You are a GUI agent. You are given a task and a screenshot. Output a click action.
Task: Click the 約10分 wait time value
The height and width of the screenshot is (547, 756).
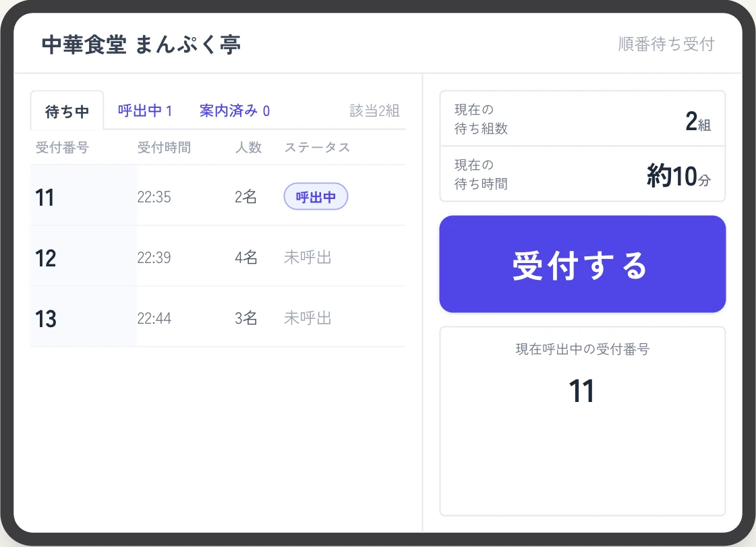coord(678,175)
